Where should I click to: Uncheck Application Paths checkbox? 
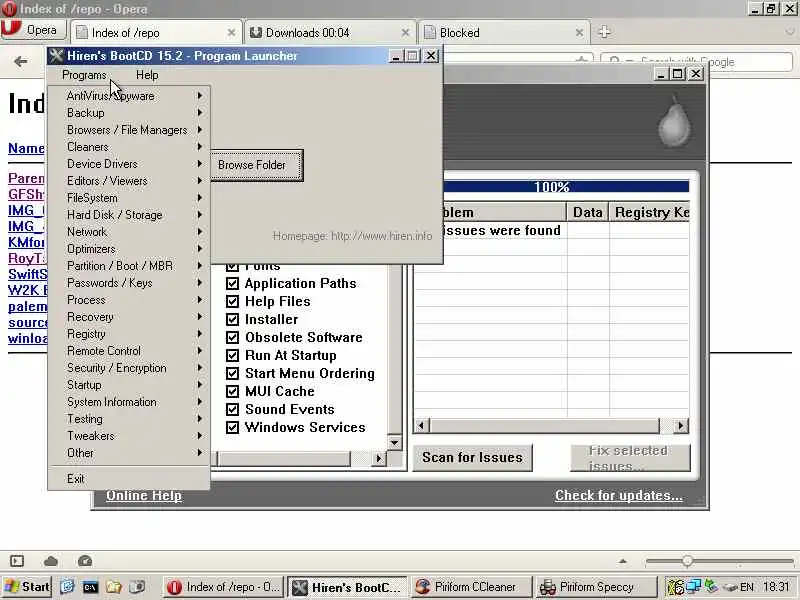[232, 283]
